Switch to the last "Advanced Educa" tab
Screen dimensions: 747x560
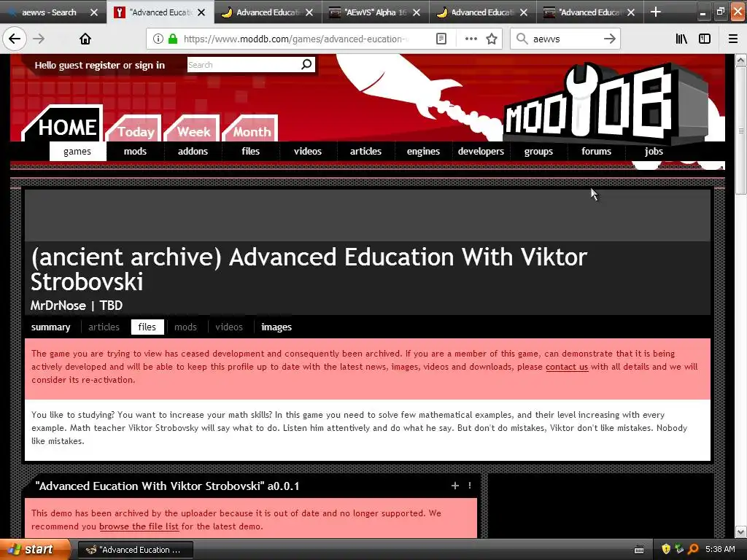coord(589,12)
